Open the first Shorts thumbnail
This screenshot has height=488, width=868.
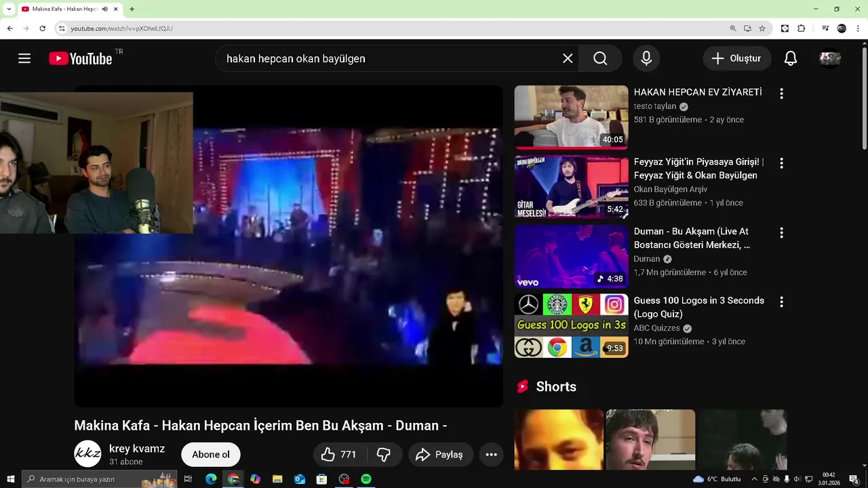pos(559,439)
